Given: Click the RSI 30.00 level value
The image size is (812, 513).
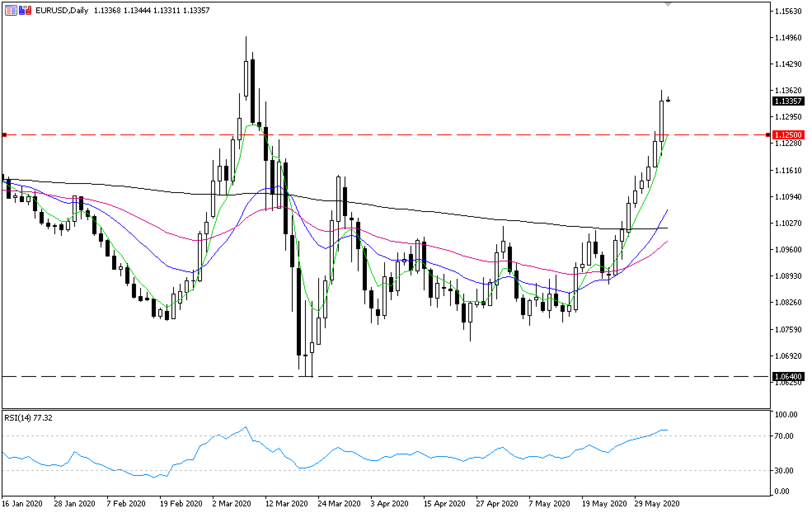Looking at the screenshot, I should point(784,471).
